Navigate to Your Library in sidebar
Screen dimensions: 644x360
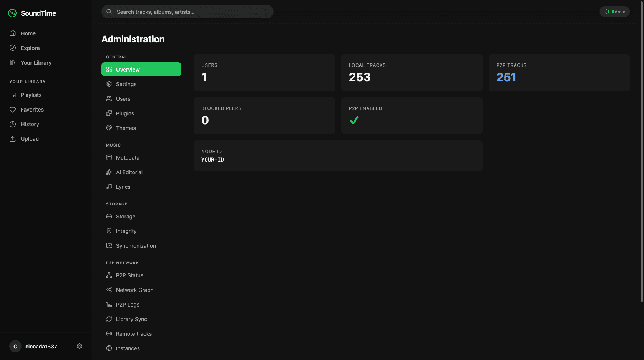click(36, 62)
